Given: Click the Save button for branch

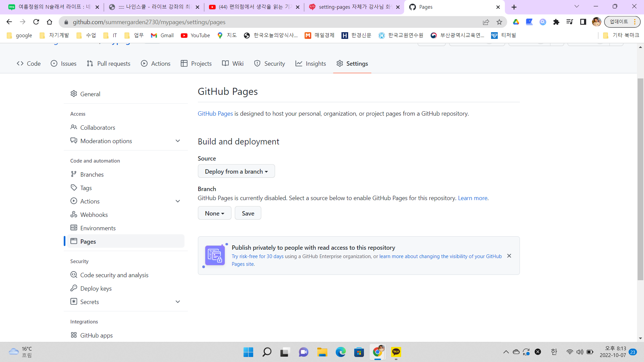Looking at the screenshot, I should point(248,213).
